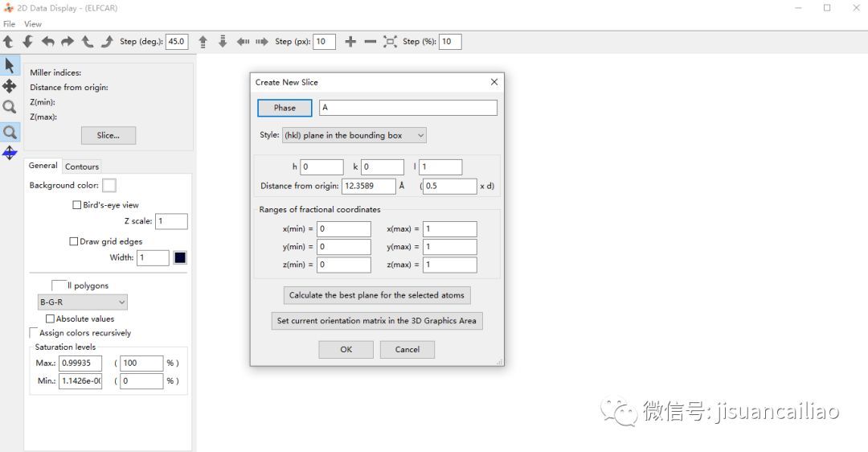Rotate view right using curved right arrow
The height and width of the screenshot is (452, 868).
pos(68,42)
